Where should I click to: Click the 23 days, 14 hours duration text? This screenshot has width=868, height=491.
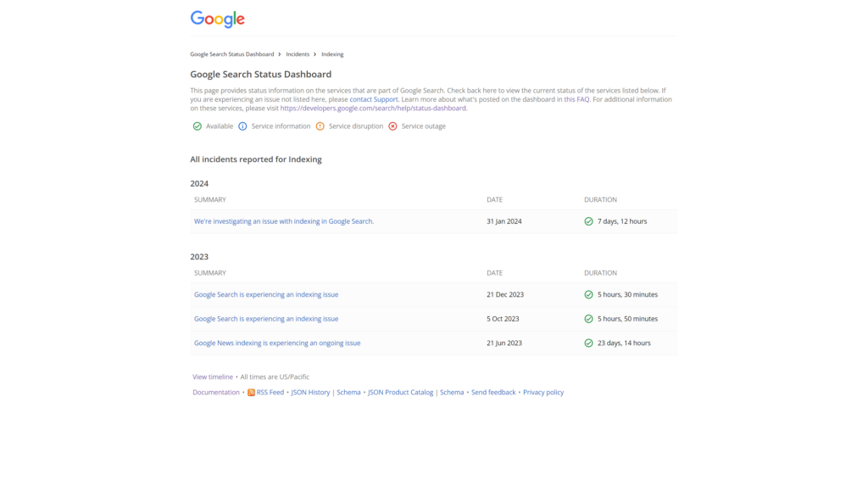[625, 343]
